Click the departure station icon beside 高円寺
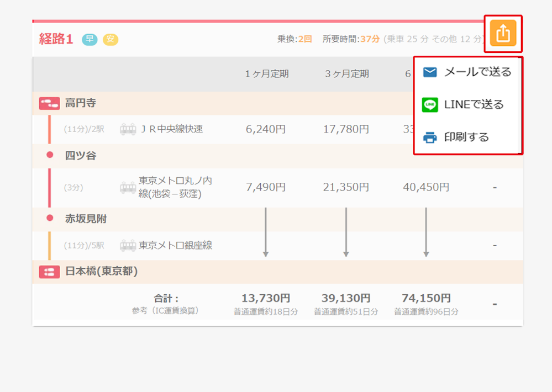The width and height of the screenshot is (552, 392). [49, 102]
